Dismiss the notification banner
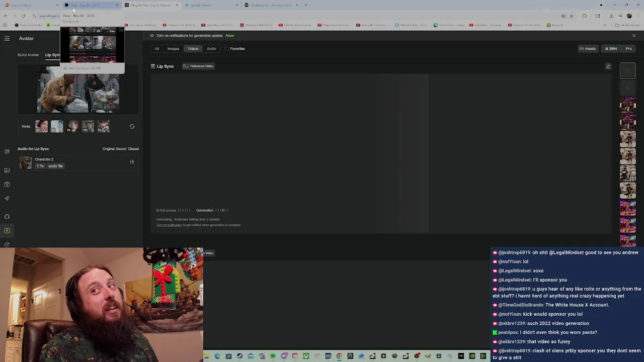Screen dimensions: 644x362 pos(633,36)
